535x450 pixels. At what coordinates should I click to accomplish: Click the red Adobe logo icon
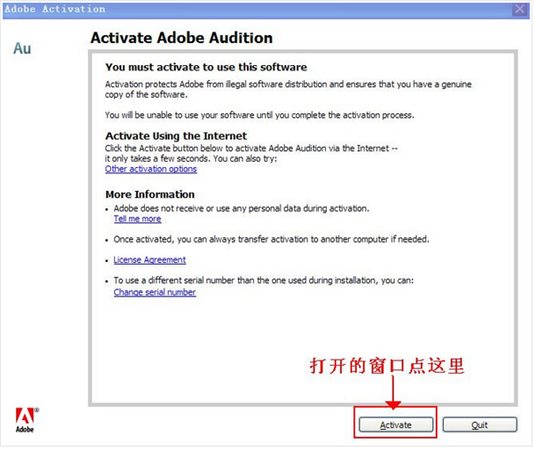[x=26, y=420]
